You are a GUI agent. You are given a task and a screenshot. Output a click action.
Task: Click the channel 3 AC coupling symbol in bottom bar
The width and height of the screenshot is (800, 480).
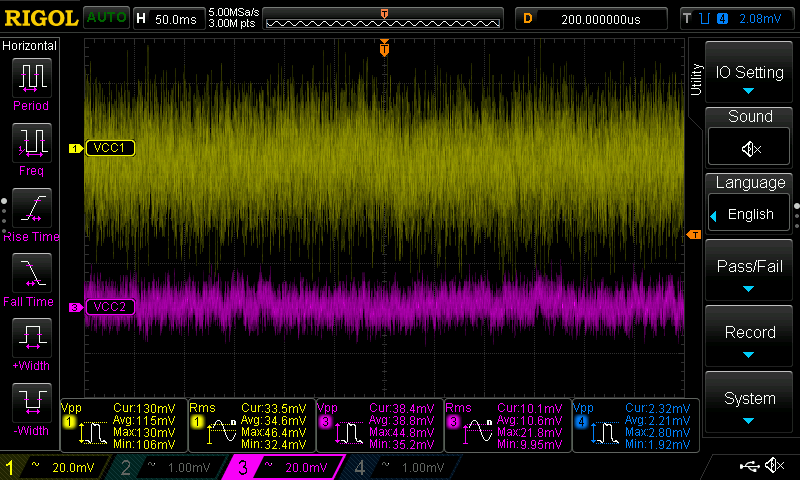tap(268, 465)
